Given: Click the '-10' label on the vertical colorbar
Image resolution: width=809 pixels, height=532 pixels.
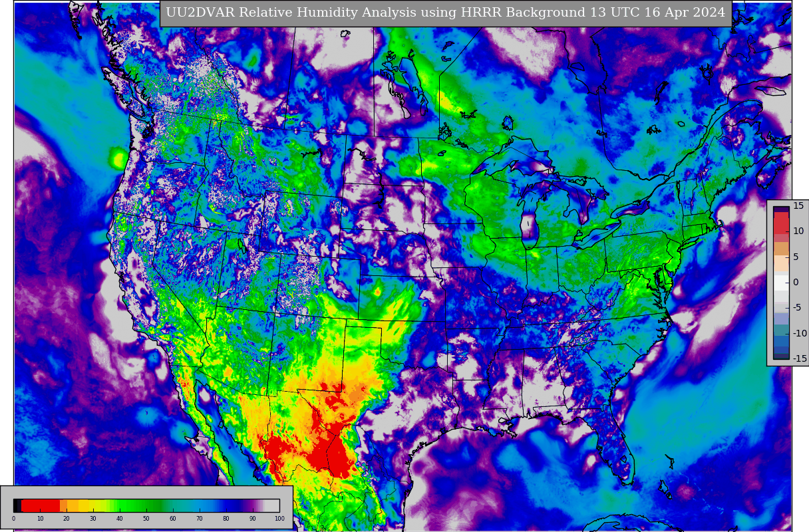Looking at the screenshot, I should [x=799, y=333].
